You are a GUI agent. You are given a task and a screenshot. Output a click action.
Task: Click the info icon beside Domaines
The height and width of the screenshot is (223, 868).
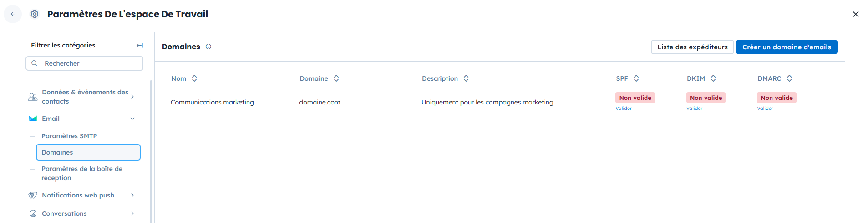[x=208, y=47]
